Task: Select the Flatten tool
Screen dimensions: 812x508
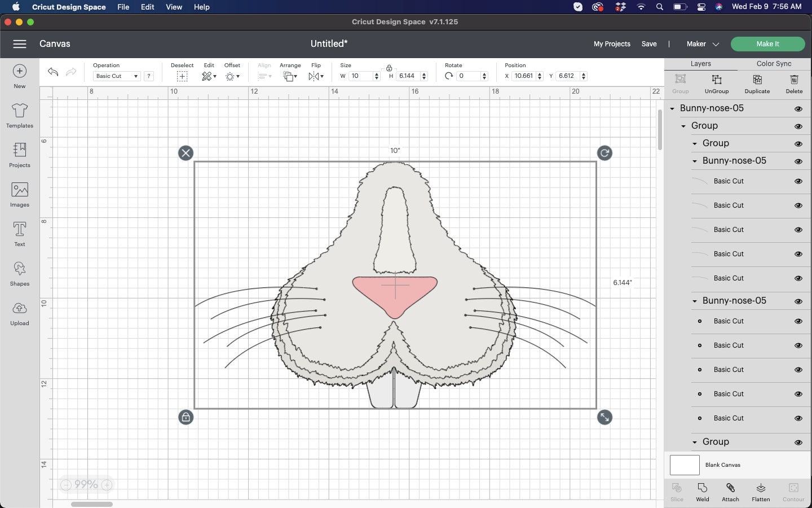Action: [760, 491]
